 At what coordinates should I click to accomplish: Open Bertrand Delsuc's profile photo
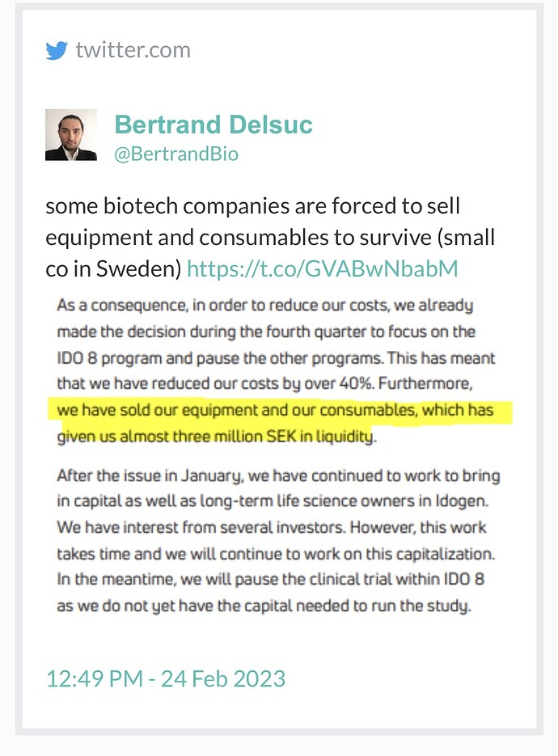[x=71, y=134]
